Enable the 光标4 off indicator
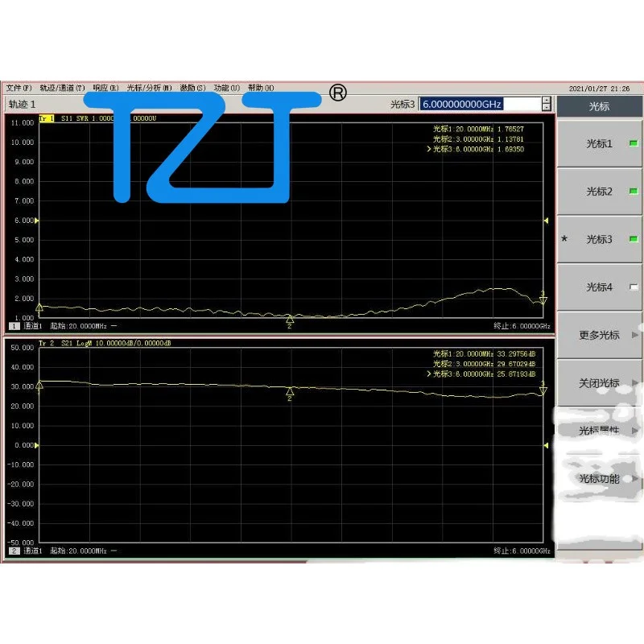 coord(634,287)
